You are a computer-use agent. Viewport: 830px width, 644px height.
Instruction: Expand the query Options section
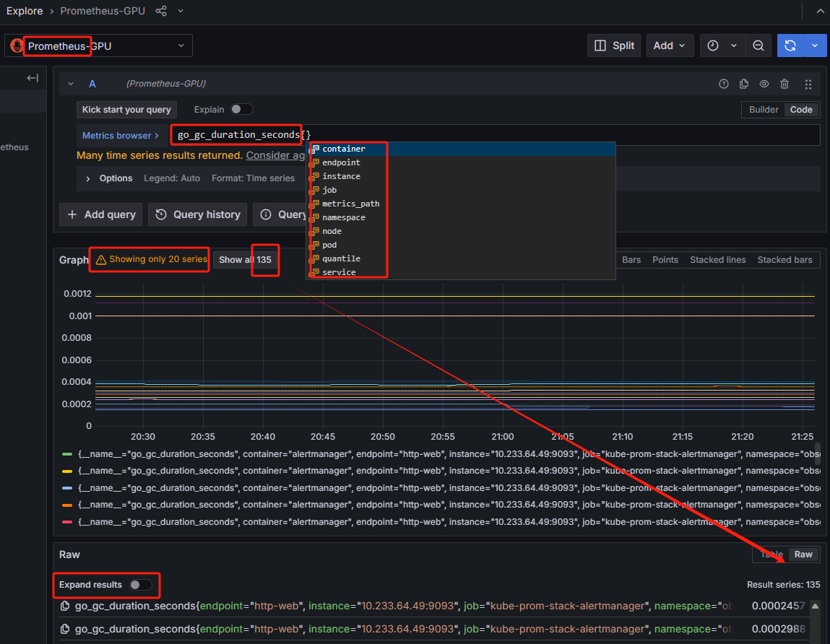[x=109, y=178]
